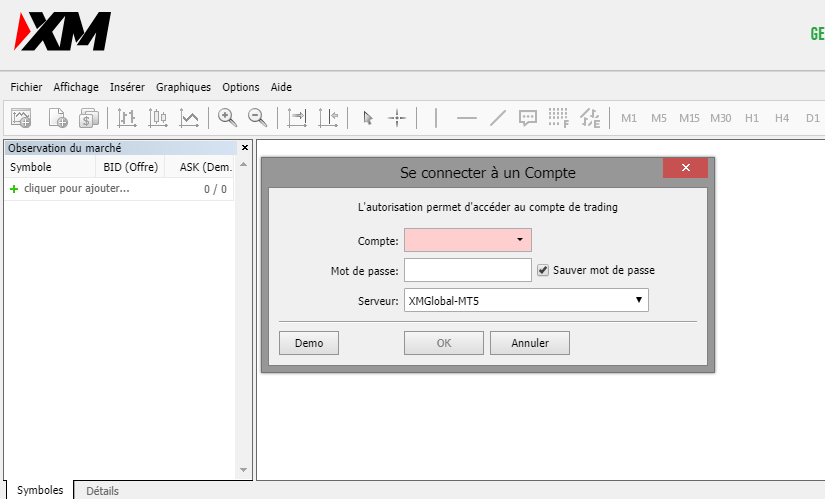The height and width of the screenshot is (499, 825).
Task: Toggle chart auto scroll icon
Action: pyautogui.click(x=297, y=118)
